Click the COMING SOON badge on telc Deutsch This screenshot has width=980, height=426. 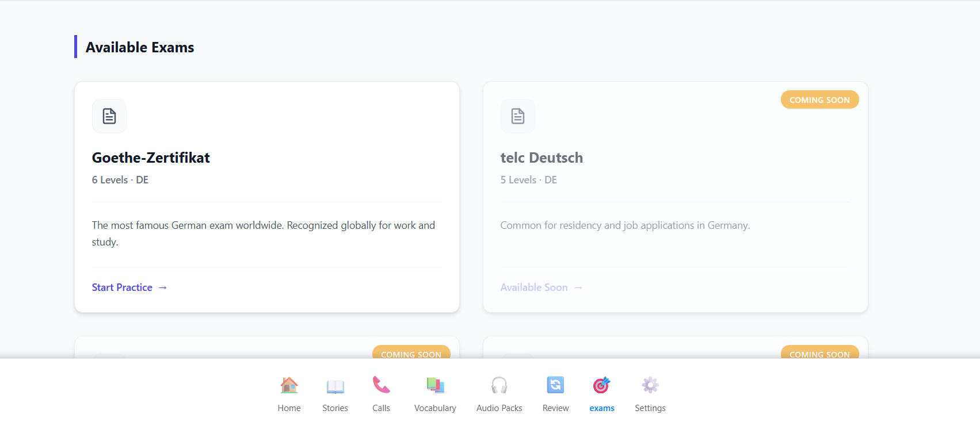pyautogui.click(x=819, y=100)
